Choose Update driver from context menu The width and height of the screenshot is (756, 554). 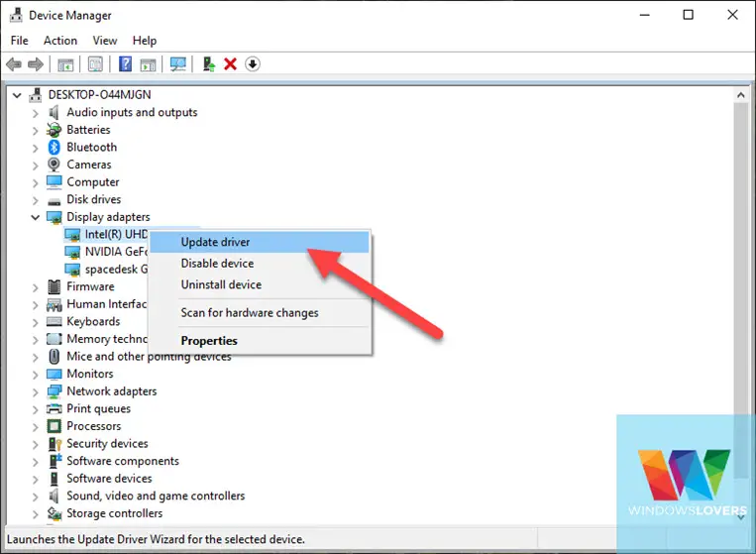coord(260,242)
